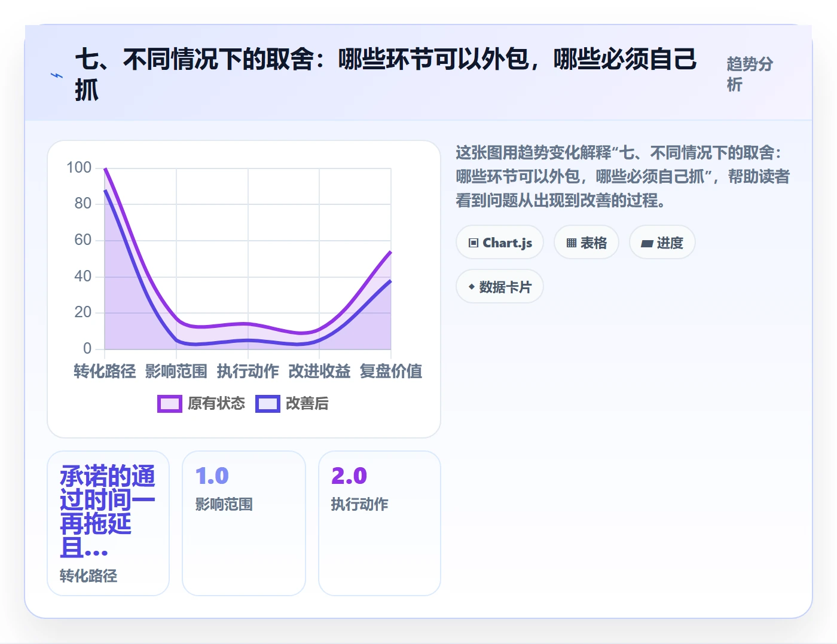Open the 承诺的通过时间一再拖延 data card
Viewport: 837px width, 644px height.
coord(108,523)
